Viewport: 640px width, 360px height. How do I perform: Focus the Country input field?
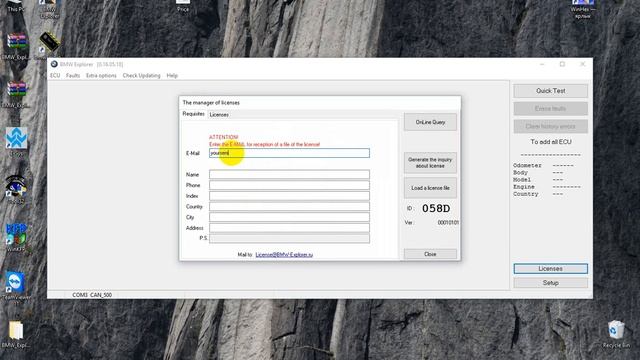[289, 207]
